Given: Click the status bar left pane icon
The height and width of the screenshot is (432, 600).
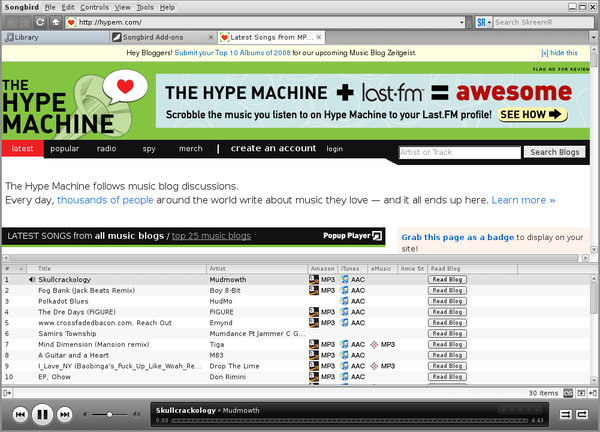Looking at the screenshot, I should coord(7,393).
